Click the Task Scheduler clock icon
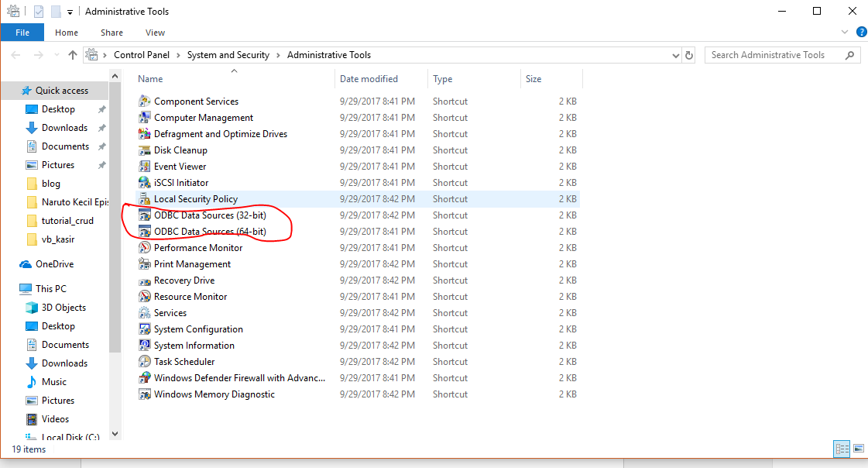Image resolution: width=868 pixels, height=468 pixels. pyautogui.click(x=145, y=361)
